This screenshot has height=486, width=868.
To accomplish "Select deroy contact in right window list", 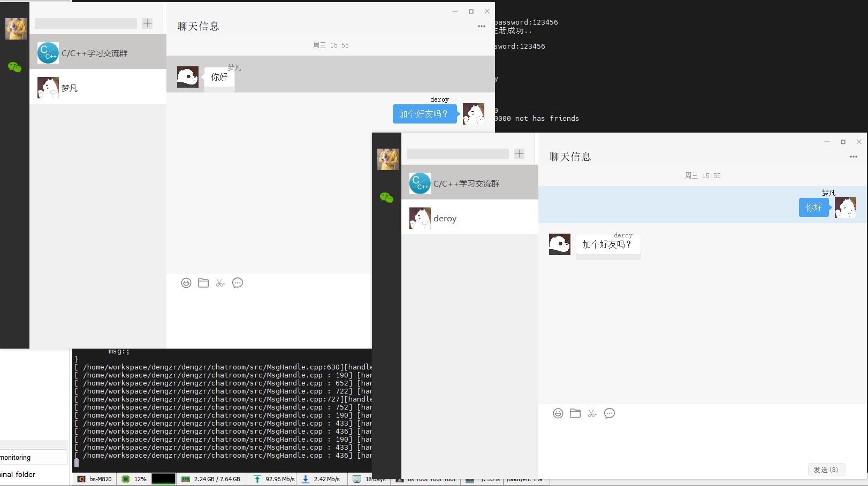I will coord(470,217).
